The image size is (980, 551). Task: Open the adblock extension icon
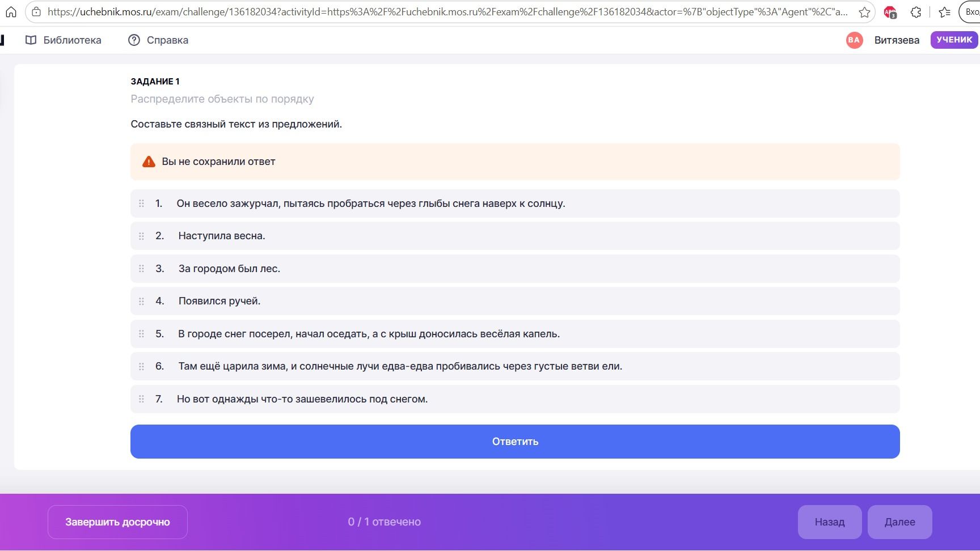click(x=890, y=12)
